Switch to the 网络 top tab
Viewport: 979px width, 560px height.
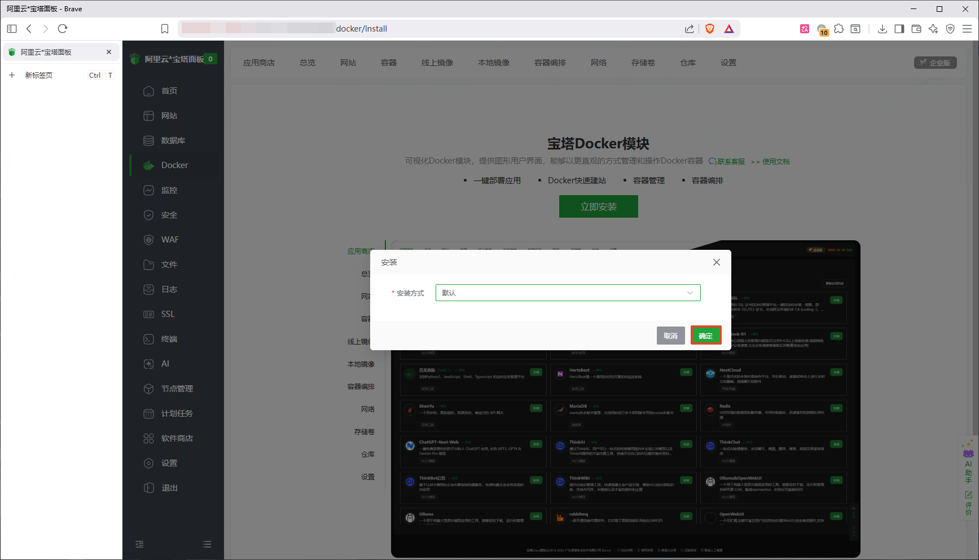tap(599, 63)
